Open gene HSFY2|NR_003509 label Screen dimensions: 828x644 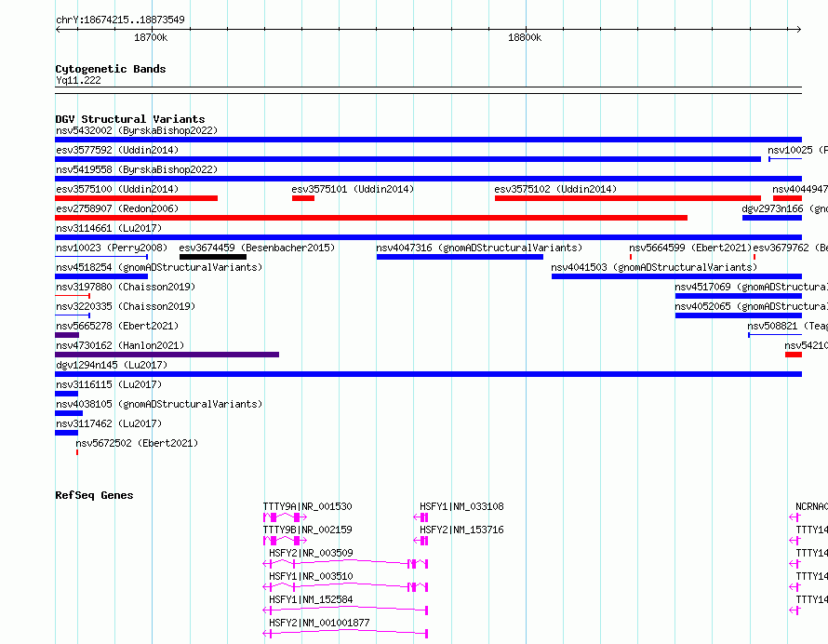(311, 553)
